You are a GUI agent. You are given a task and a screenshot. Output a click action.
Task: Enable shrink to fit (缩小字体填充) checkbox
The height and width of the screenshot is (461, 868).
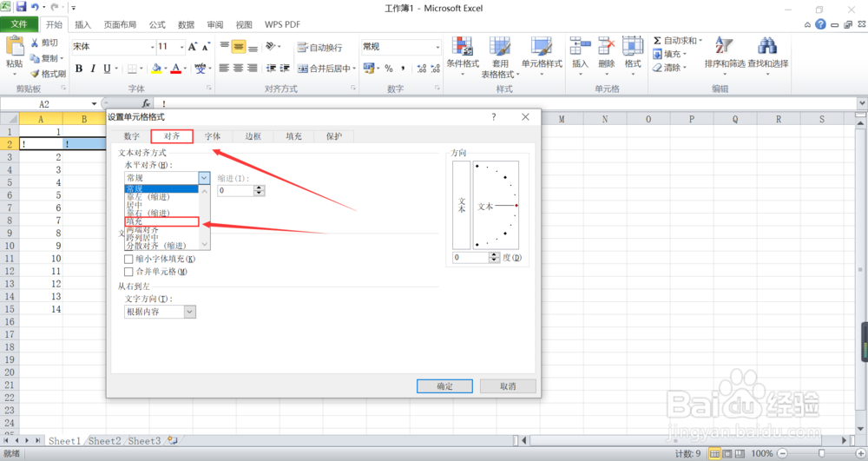coord(128,259)
